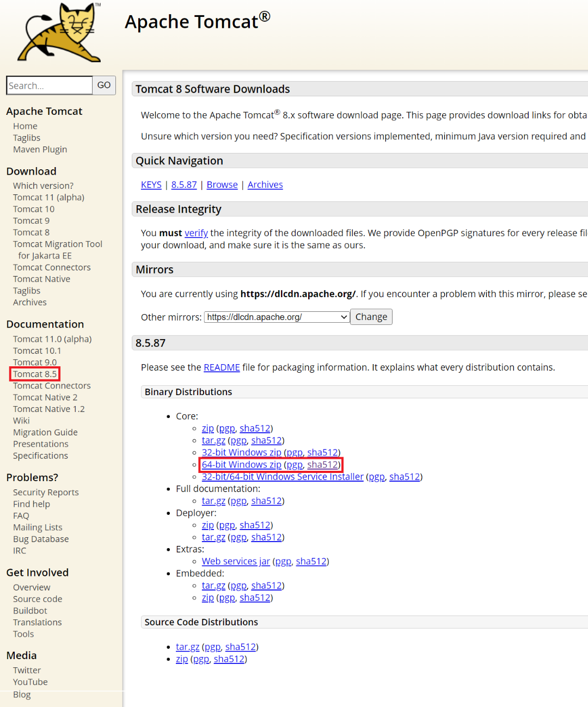The width and height of the screenshot is (588, 707).
Task: Download the Core tar.gz distribution
Action: [x=213, y=441]
